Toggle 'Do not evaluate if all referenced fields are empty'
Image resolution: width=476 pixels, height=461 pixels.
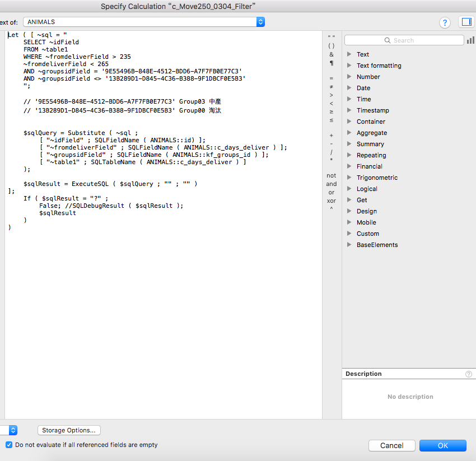click(x=9, y=445)
